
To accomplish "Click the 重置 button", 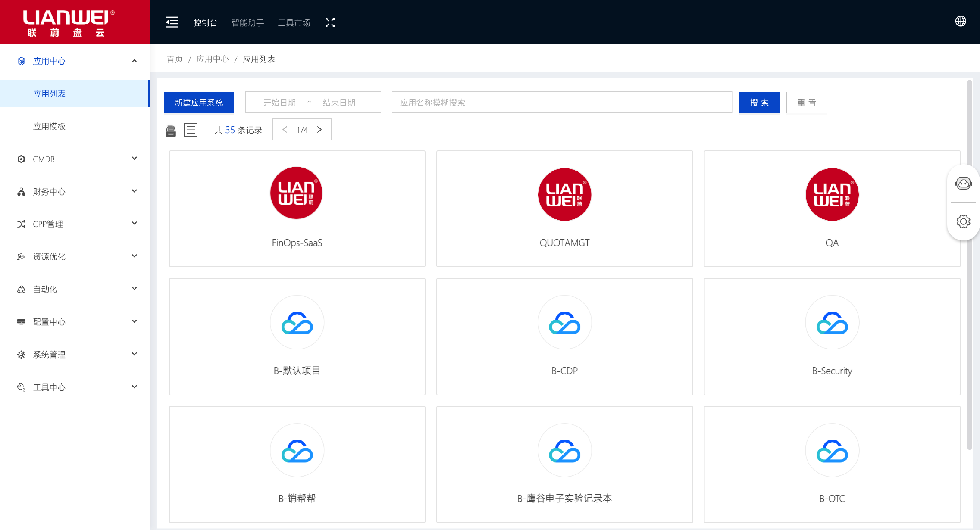I will [807, 103].
